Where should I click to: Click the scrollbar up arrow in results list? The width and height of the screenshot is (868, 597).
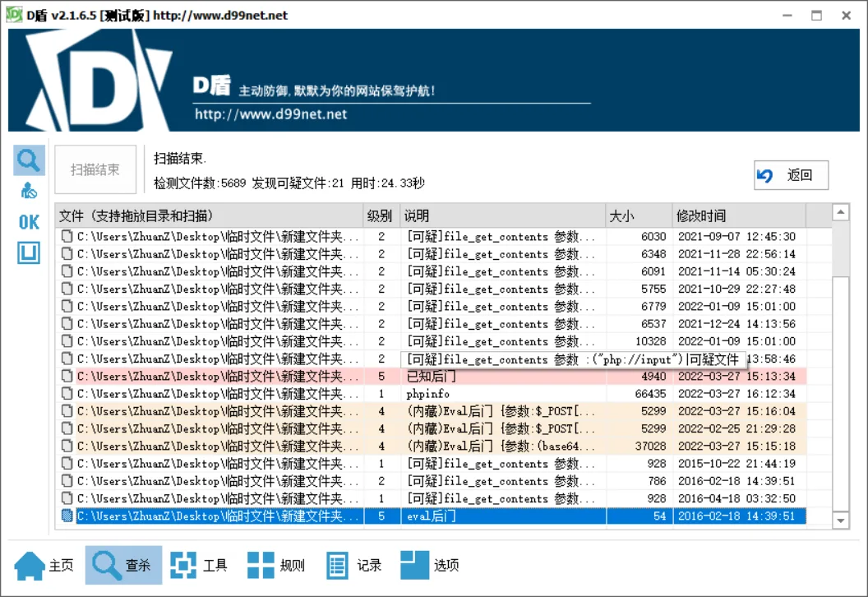pos(840,213)
